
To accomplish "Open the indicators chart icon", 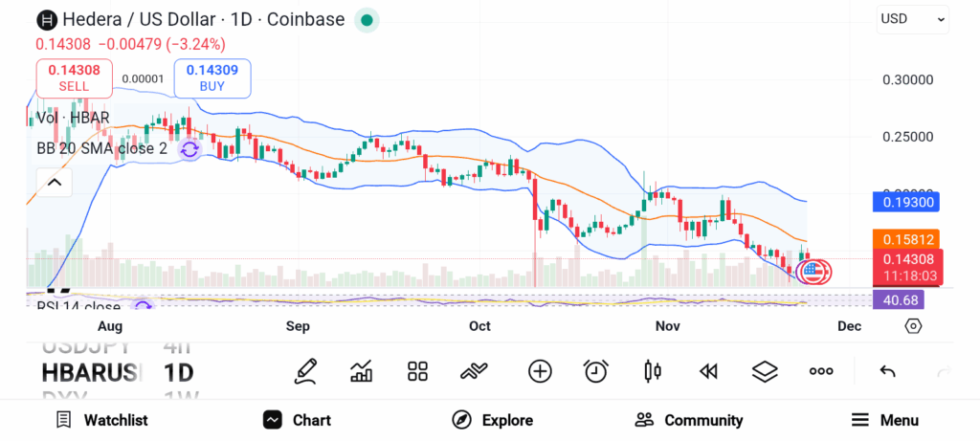I will (x=362, y=371).
